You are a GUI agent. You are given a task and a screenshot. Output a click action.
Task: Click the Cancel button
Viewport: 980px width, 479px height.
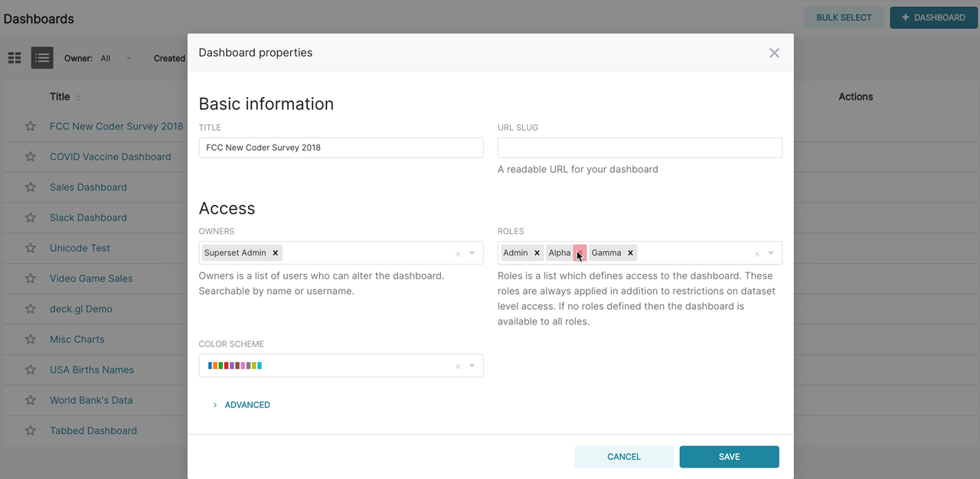click(x=624, y=457)
